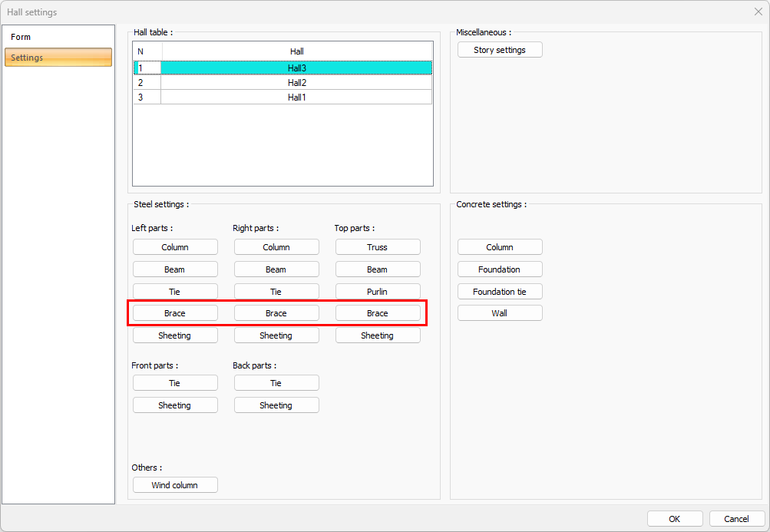
Task: Open Front parts Tie settings
Action: [175, 383]
